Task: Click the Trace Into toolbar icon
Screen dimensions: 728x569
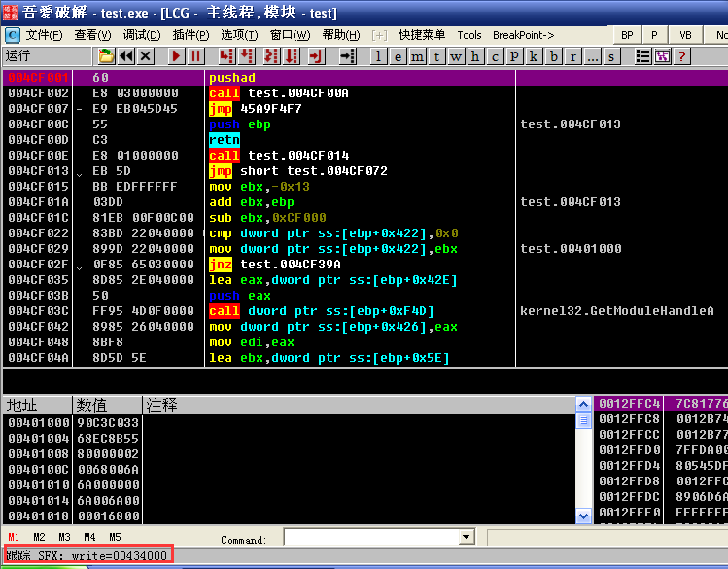Action: coord(271,56)
